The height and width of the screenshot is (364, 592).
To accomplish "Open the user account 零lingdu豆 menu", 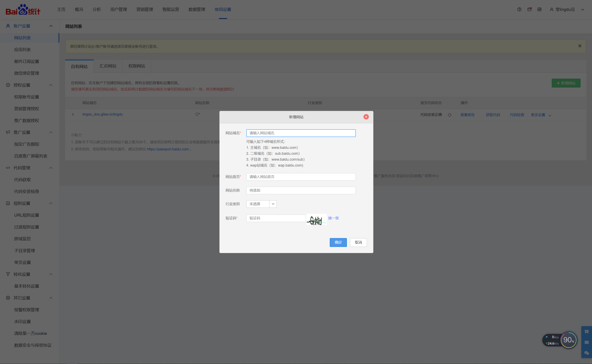I will [565, 9].
